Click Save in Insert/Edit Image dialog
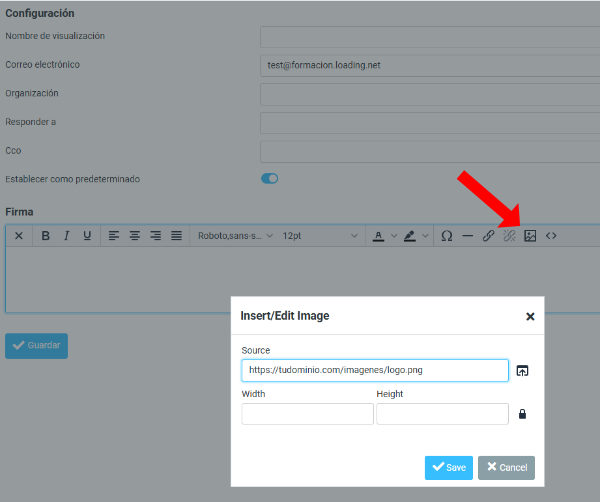 coord(448,468)
